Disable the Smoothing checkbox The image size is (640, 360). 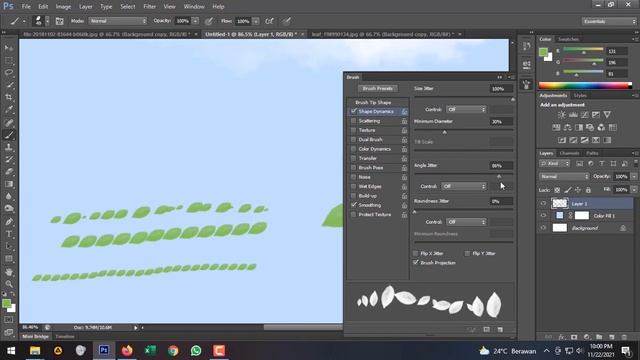(353, 205)
